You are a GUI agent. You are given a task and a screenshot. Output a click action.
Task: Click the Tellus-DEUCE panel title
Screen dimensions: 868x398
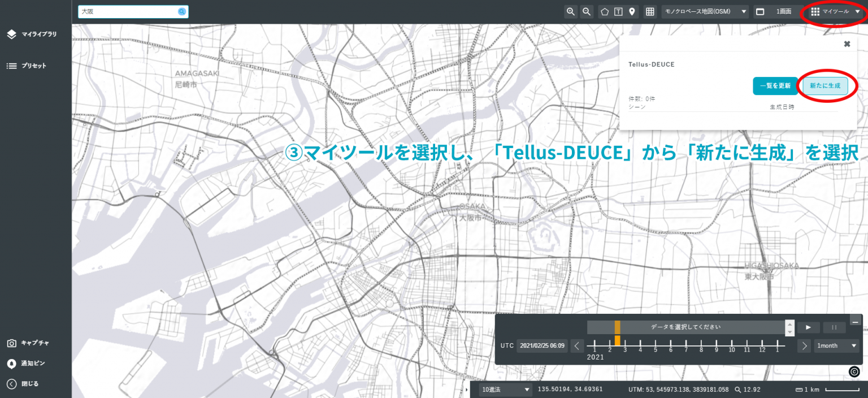(x=652, y=64)
